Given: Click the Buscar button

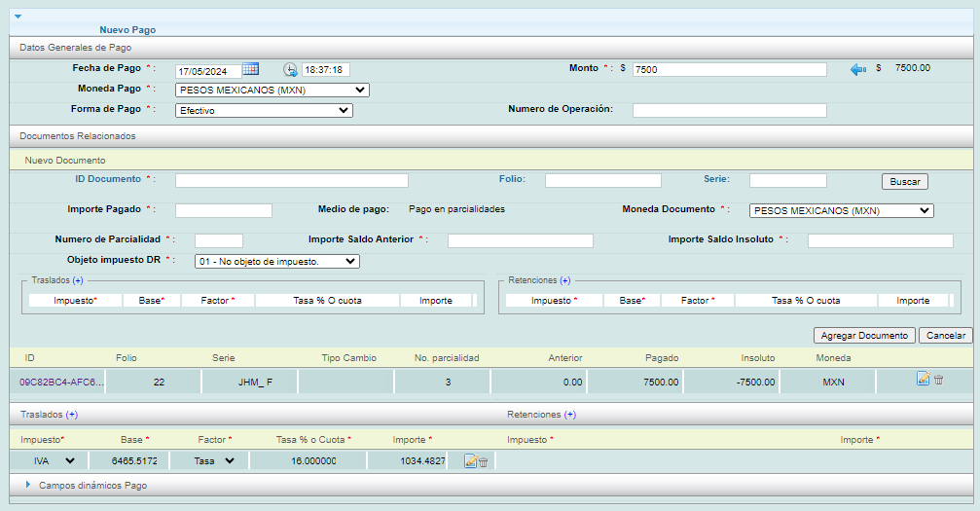Looking at the screenshot, I should [x=905, y=182].
